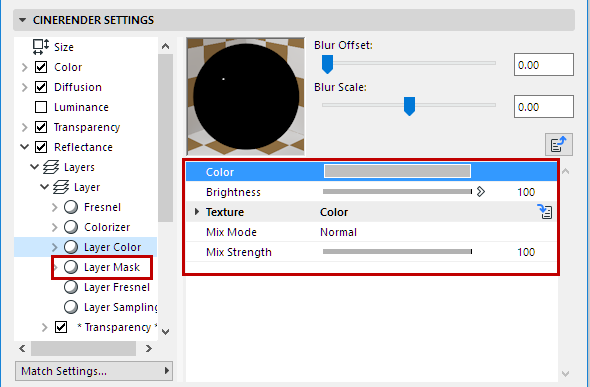The height and width of the screenshot is (387, 590).
Task: Click the Blur Offset slider handle
Action: pyautogui.click(x=327, y=64)
